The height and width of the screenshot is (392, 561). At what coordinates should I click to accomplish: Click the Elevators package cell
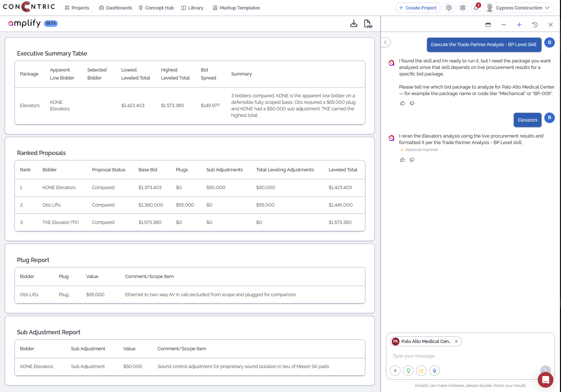(30, 106)
